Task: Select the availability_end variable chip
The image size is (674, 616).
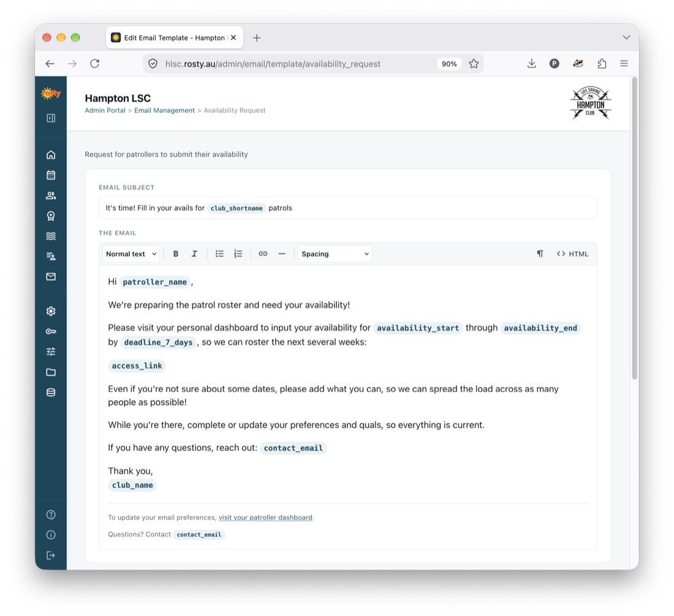Action: (540, 328)
